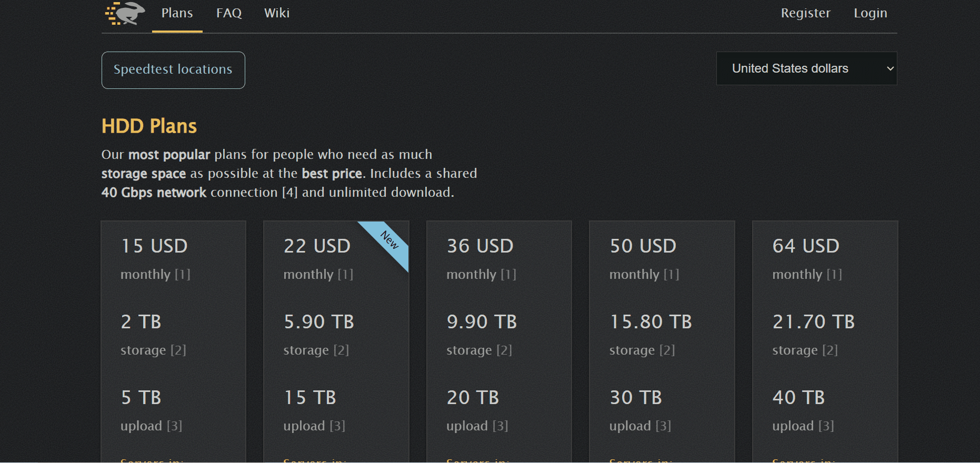Expand the United States dollars currency dropdown
This screenshot has width=980, height=463.
click(806, 68)
